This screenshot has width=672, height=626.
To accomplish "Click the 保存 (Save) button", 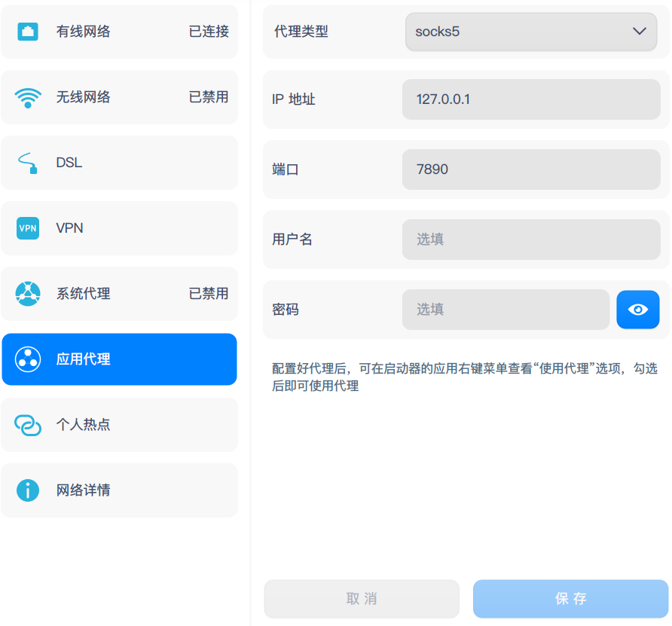I will 571,598.
